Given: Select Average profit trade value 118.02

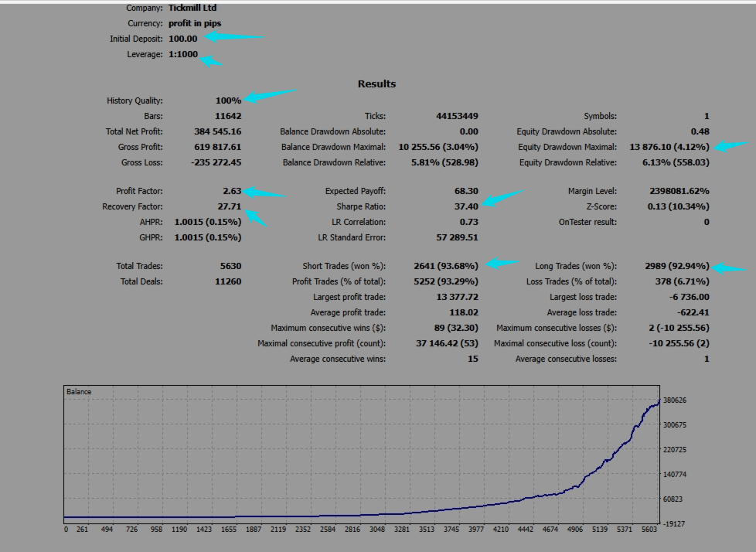Looking at the screenshot, I should pos(463,312).
